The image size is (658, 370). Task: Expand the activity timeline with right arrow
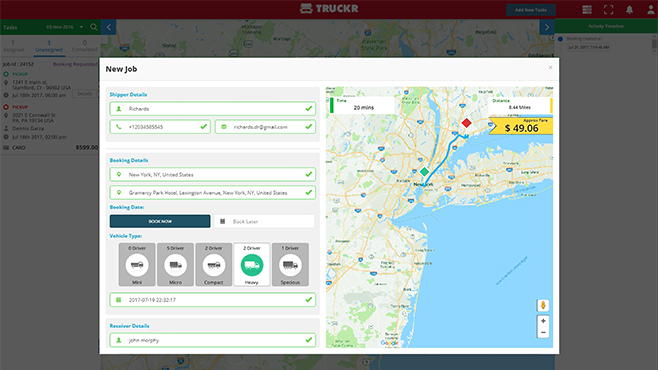tap(547, 27)
